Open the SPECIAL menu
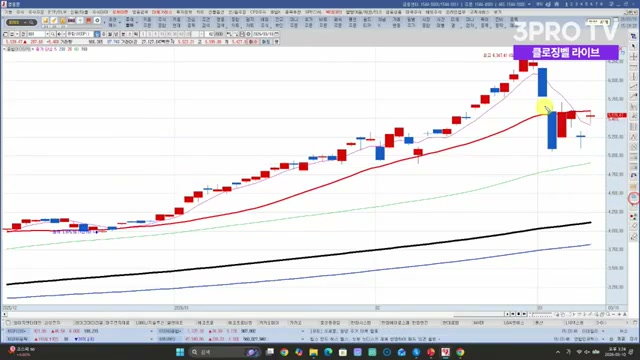The width and height of the screenshot is (640, 360). (x=313, y=12)
